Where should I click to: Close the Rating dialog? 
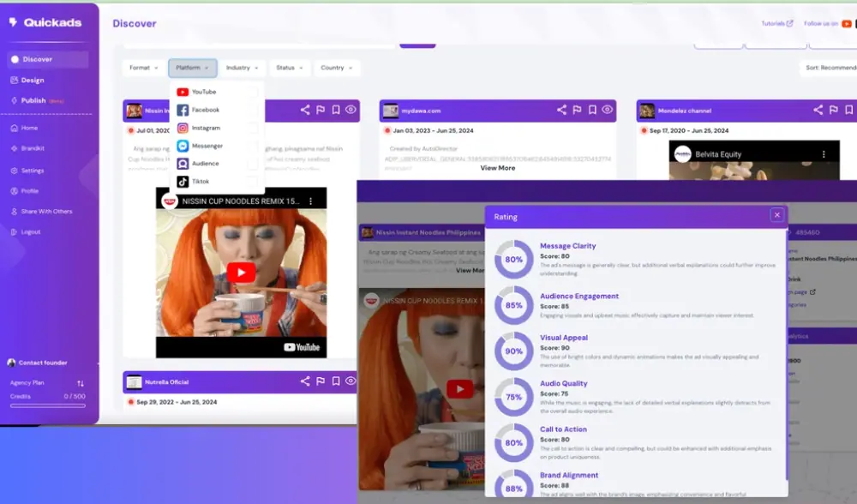776,215
